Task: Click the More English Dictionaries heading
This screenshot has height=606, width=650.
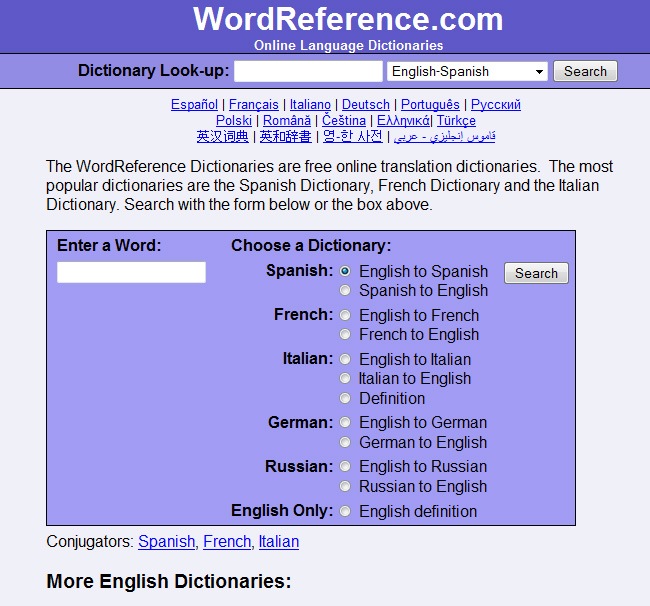Action: pyautogui.click(x=169, y=581)
